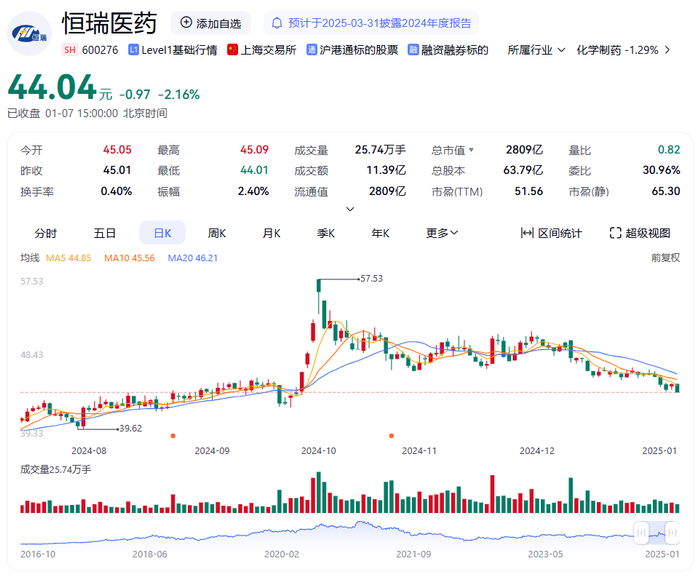700x577 pixels.
Task: Open Level1基础行情 label
Action: point(179,50)
